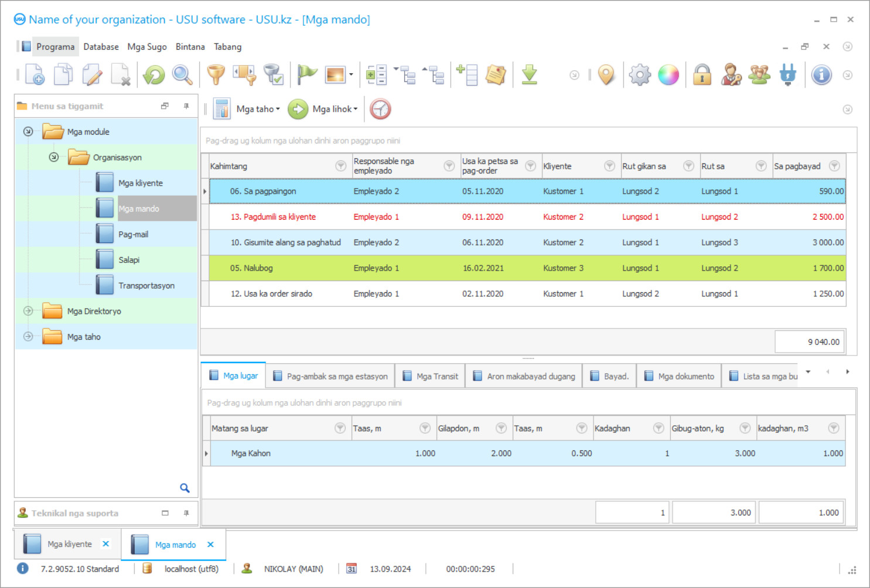Open the search magnifier tool in toolbar
Screen dimensions: 870x588
[182, 75]
